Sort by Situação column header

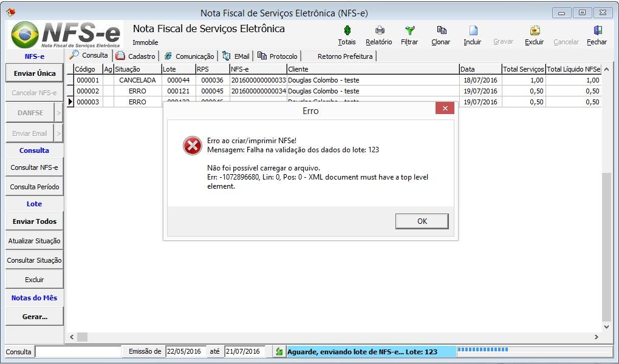[138, 69]
